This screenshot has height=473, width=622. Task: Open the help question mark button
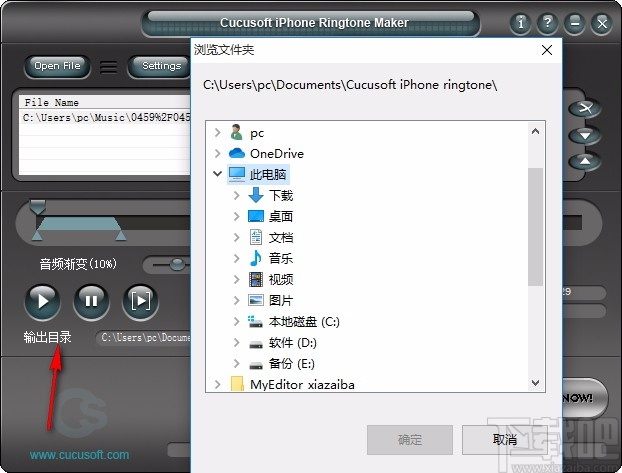coord(547,23)
